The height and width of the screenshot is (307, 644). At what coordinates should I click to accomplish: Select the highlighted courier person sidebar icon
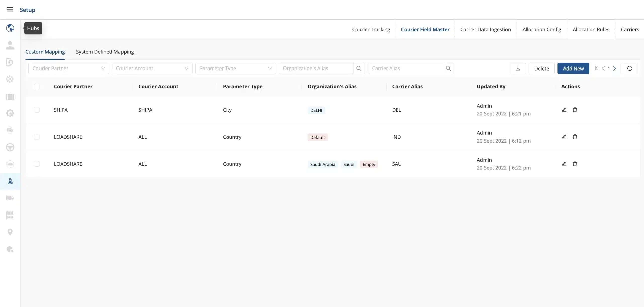(x=10, y=181)
